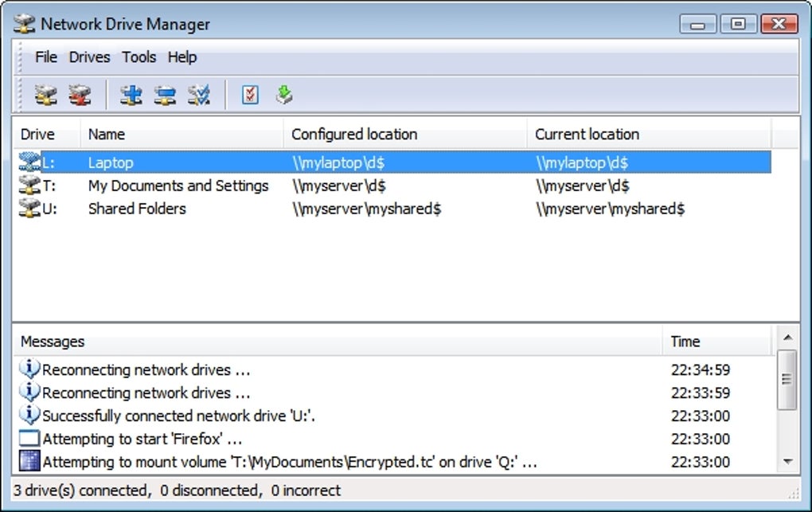Click the connect network drives toolbar icon
This screenshot has height=512, width=812.
tap(46, 96)
